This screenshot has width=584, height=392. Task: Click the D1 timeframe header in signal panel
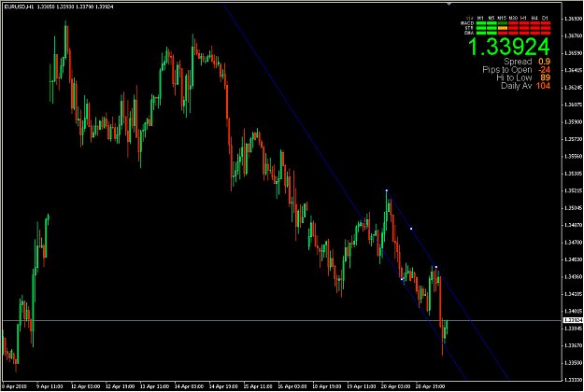(546, 18)
